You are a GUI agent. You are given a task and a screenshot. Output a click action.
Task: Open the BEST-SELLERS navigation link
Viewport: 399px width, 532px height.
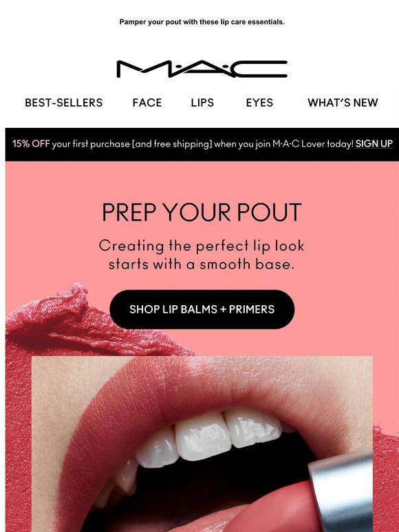(x=64, y=102)
